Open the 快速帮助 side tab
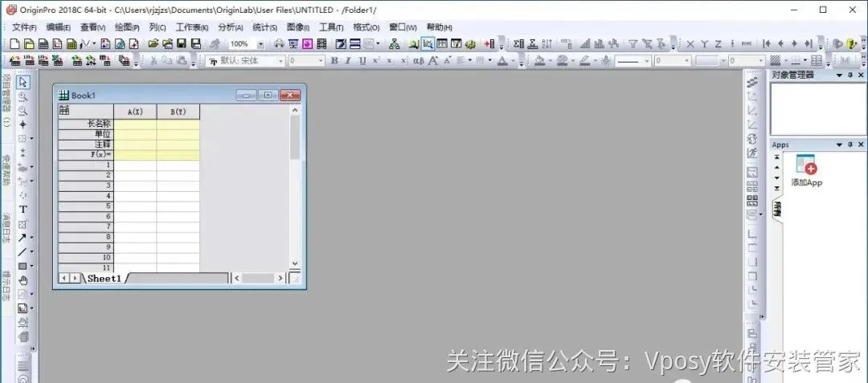 pos(6,170)
